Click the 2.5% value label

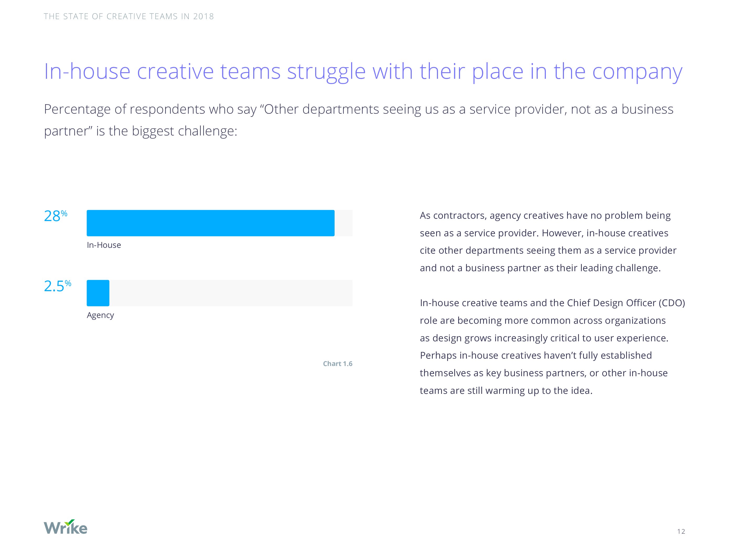coord(58,286)
